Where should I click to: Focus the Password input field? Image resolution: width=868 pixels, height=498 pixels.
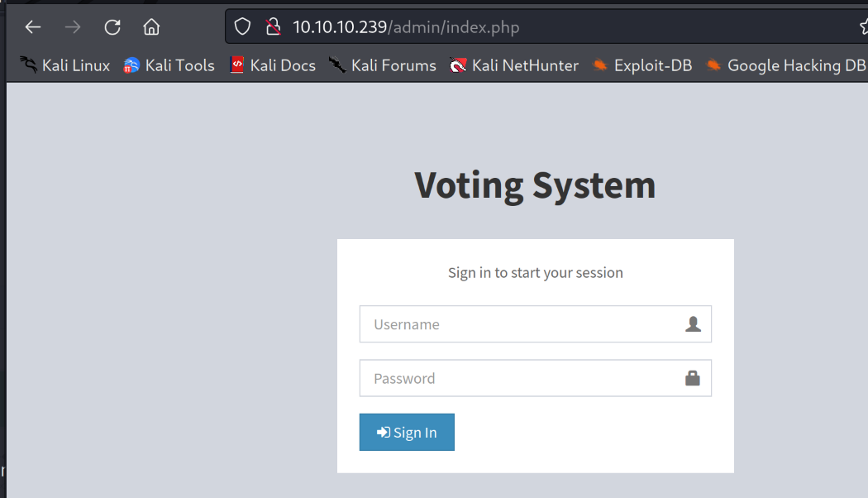pos(521,378)
